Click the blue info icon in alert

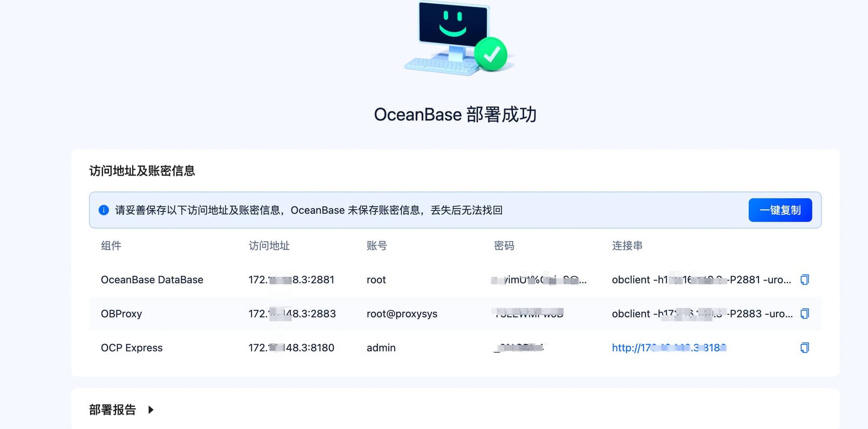[x=104, y=210]
